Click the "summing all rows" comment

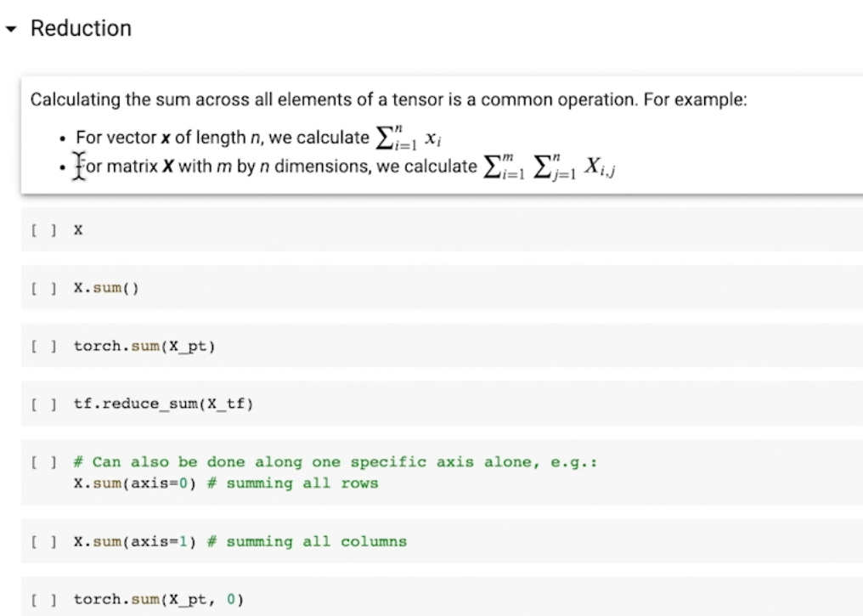pyautogui.click(x=302, y=483)
